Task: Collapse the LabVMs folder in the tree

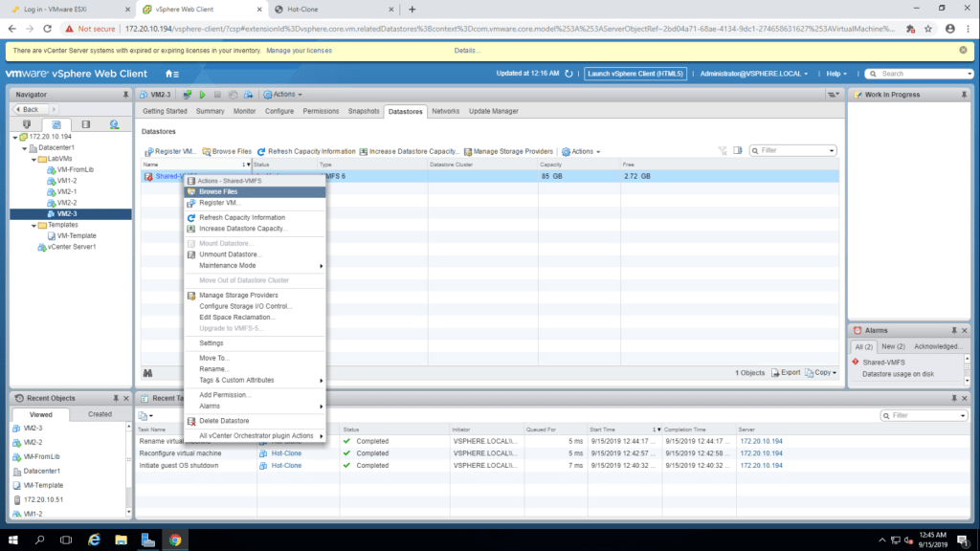Action: tap(35, 159)
